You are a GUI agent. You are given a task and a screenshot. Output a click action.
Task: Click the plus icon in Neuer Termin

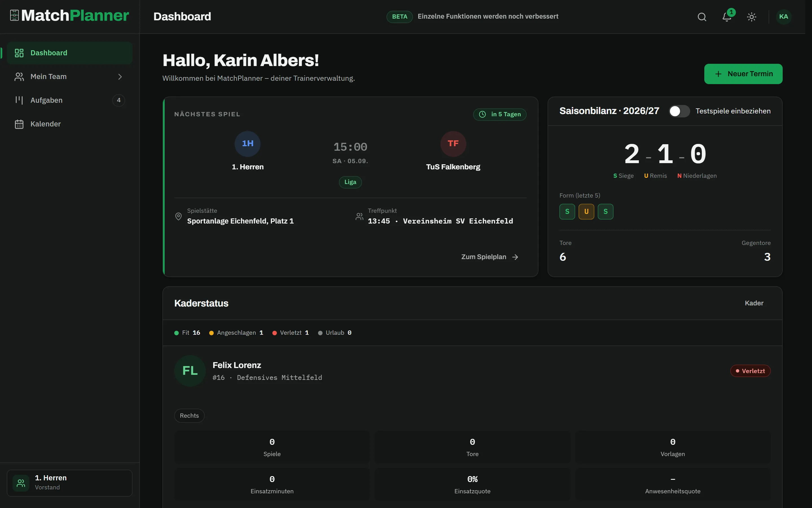click(718, 74)
